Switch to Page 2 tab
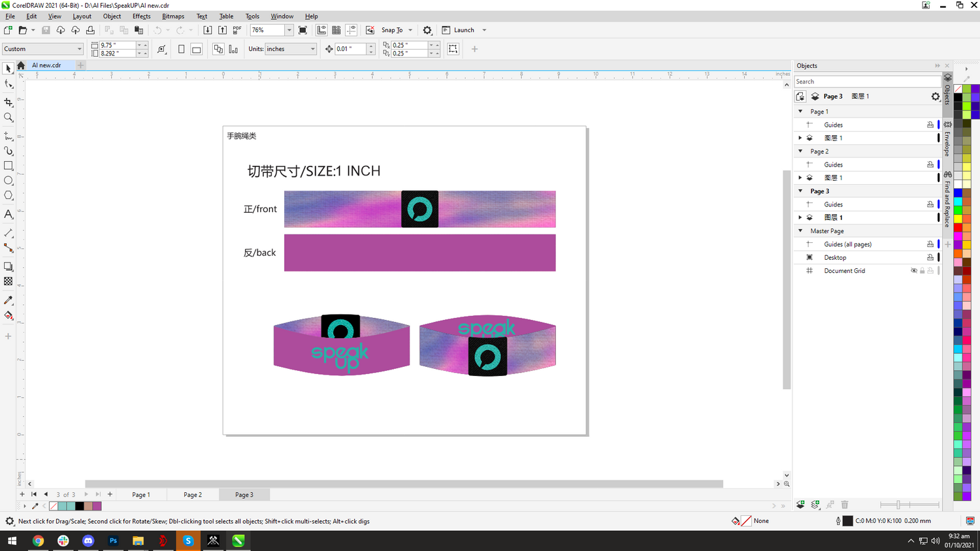 (x=193, y=495)
